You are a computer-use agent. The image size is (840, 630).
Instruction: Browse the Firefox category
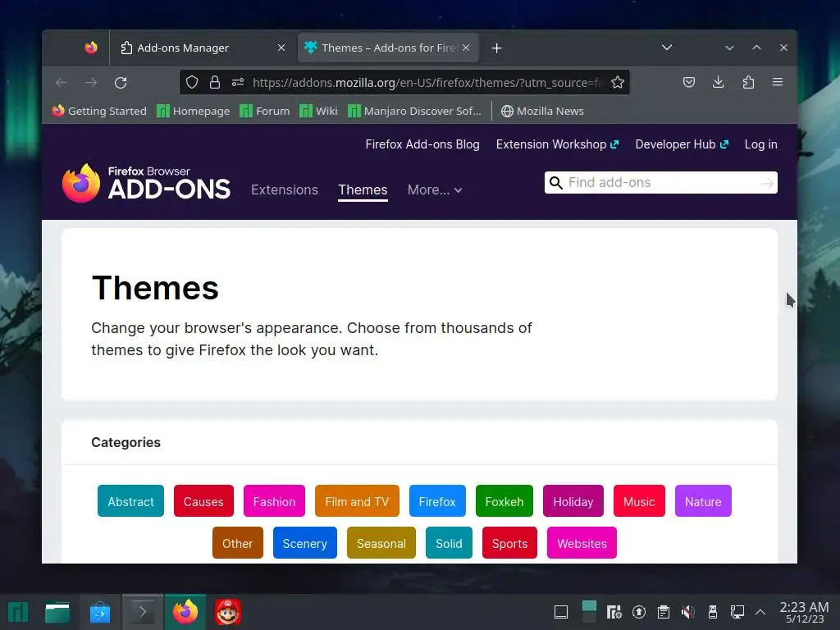(x=437, y=501)
